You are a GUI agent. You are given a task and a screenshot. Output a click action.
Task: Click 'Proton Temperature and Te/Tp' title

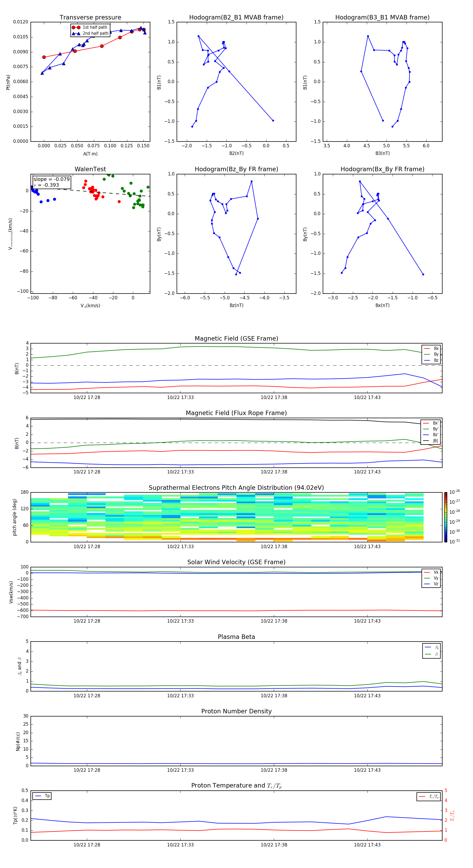click(236, 785)
